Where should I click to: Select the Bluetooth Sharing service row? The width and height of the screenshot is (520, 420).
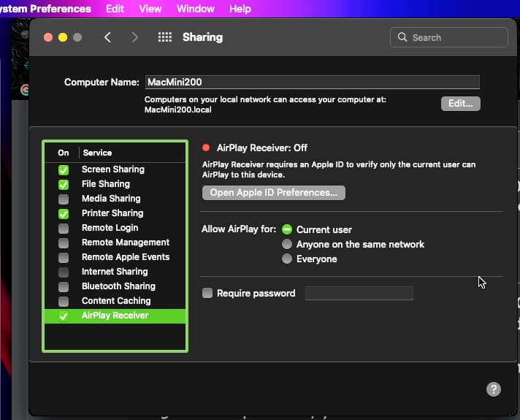point(115,286)
